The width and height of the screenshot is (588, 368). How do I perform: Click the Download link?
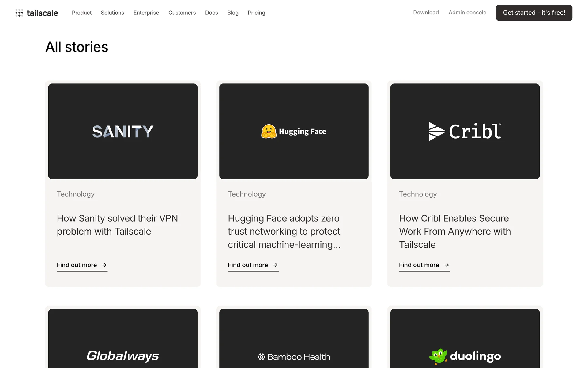tap(426, 13)
